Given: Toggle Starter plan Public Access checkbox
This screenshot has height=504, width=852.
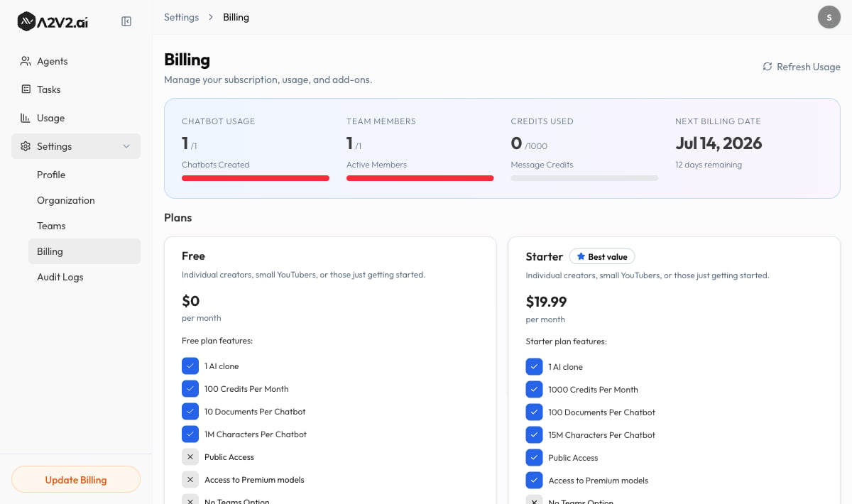Looking at the screenshot, I should coord(534,458).
